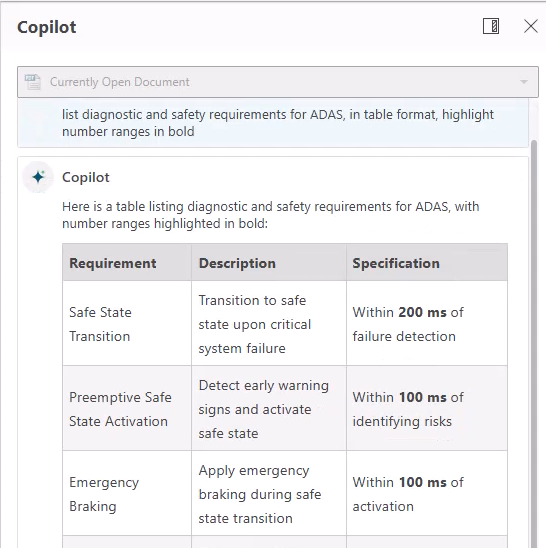
Task: Click 'Transition to safe state upon critical' cell
Action: pos(269,324)
